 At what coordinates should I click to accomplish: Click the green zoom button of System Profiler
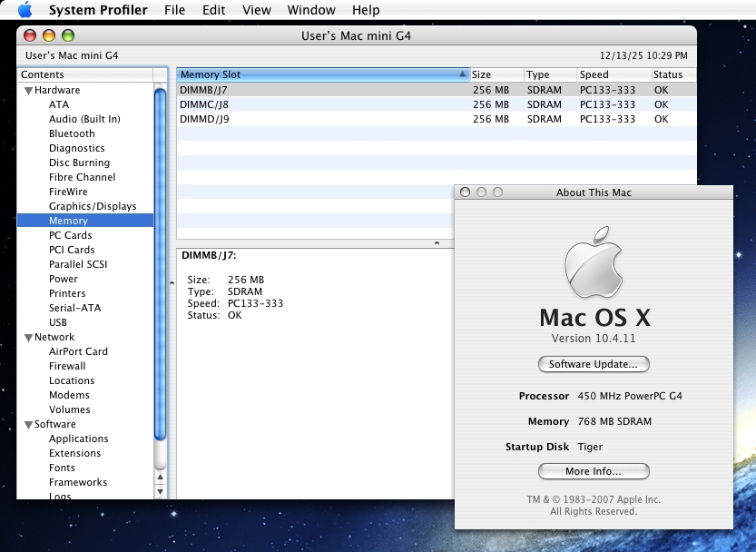pos(67,35)
